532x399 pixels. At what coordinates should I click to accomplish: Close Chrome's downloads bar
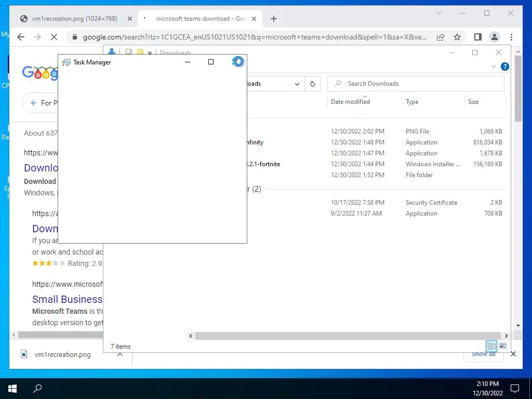[x=513, y=354]
